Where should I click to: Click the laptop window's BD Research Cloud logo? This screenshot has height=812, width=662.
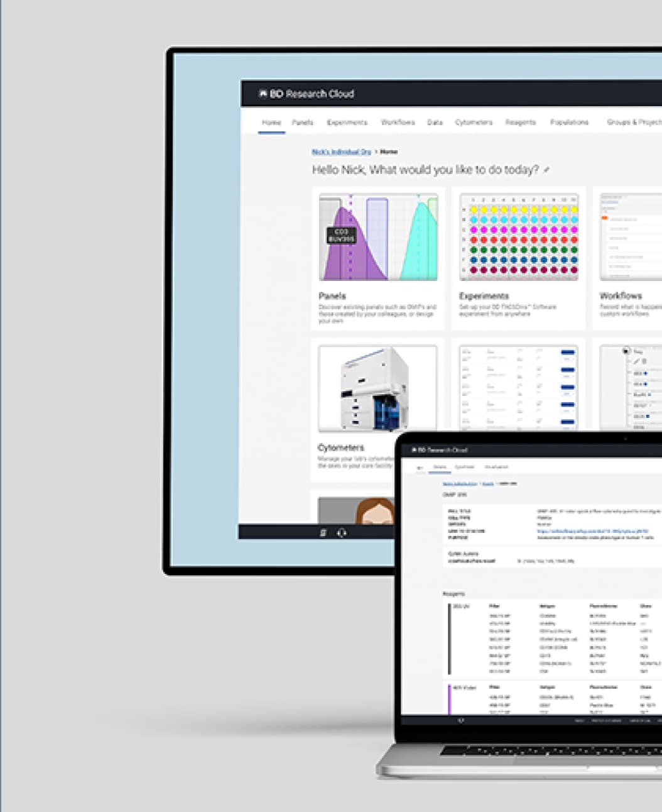click(439, 450)
